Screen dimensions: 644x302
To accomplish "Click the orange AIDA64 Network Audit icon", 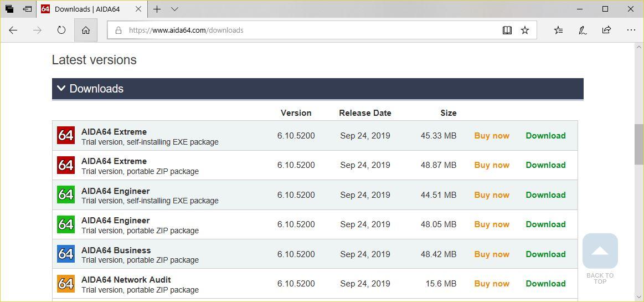I will 66,284.
